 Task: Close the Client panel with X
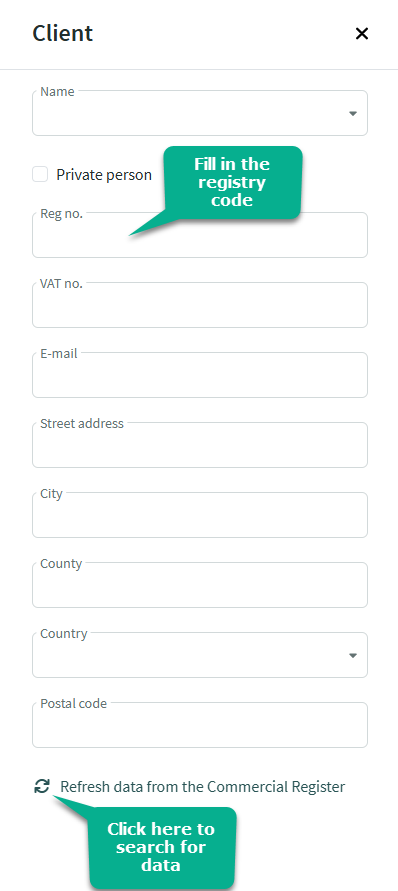tap(362, 34)
